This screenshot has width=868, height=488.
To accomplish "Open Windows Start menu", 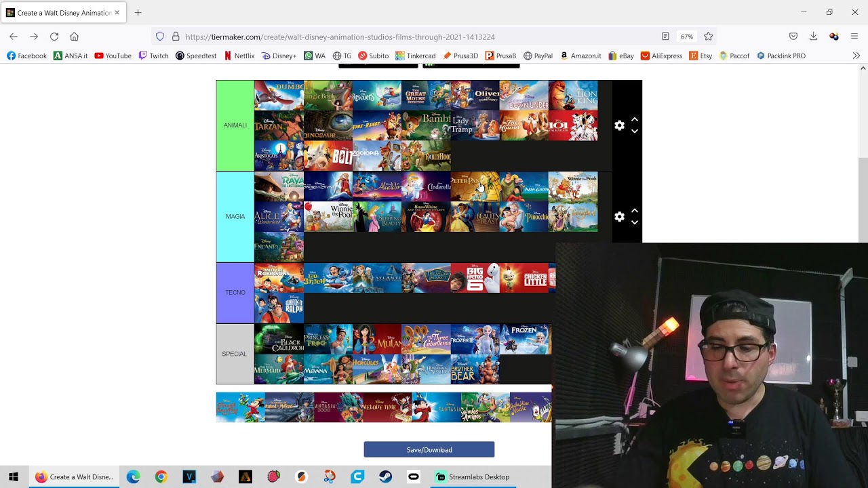I will (14, 477).
